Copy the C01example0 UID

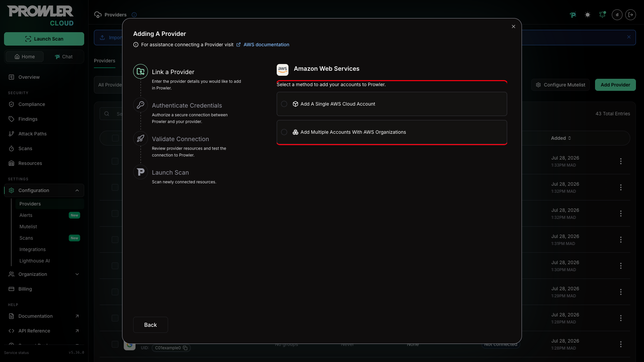185,348
